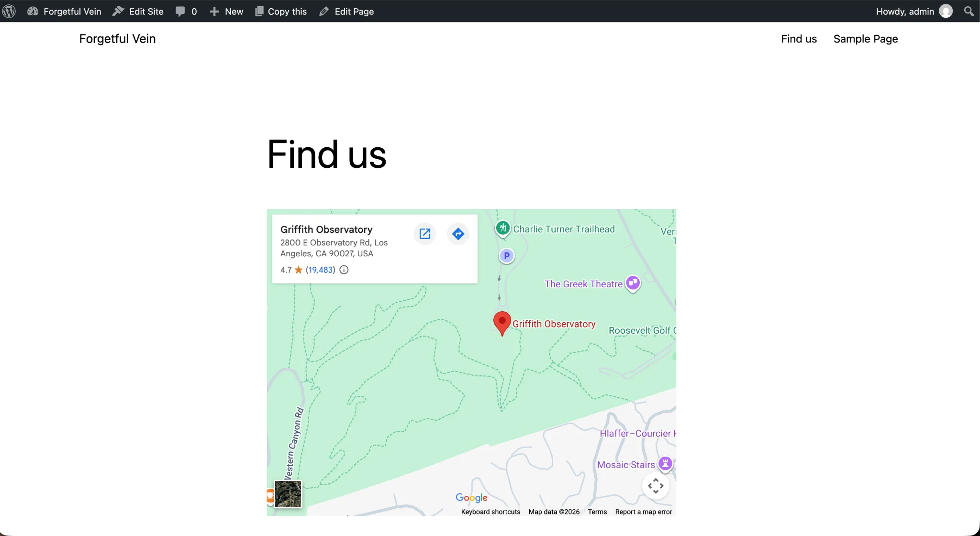980x536 pixels.
Task: Click the Hlaffer–Courcier label
Action: (637, 433)
